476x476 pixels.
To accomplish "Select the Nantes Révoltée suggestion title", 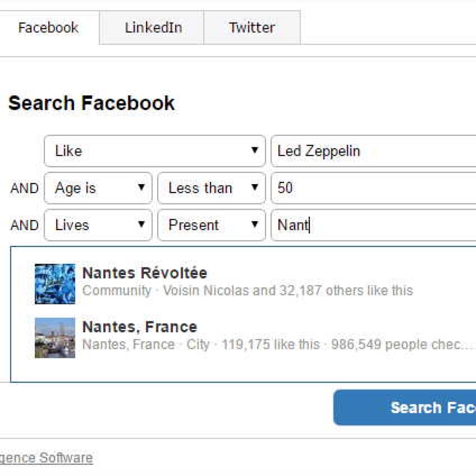I will coord(145,272).
